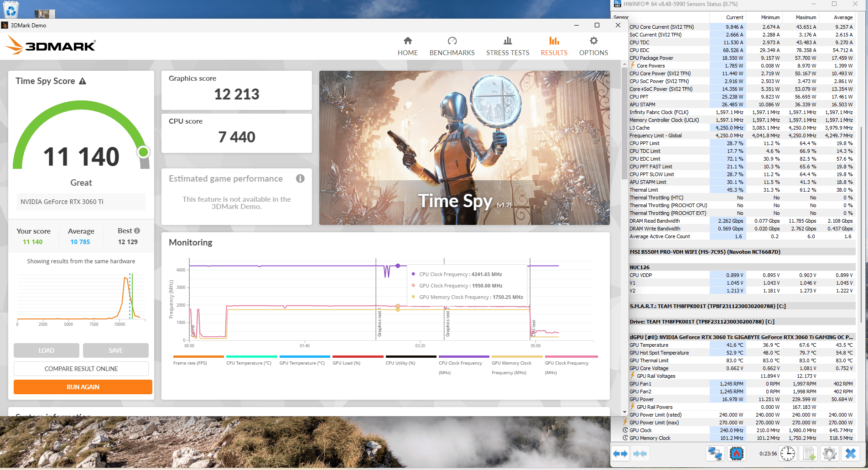Toggle the CPU Utility legend swatch
This screenshot has width=868, height=470.
click(x=411, y=356)
